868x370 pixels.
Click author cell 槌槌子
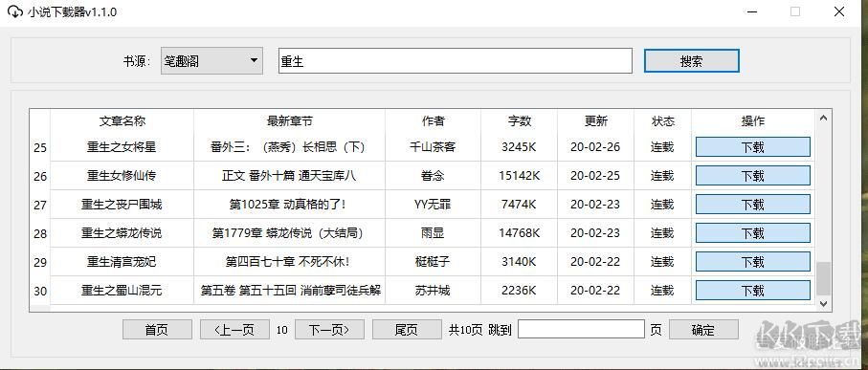click(x=433, y=262)
